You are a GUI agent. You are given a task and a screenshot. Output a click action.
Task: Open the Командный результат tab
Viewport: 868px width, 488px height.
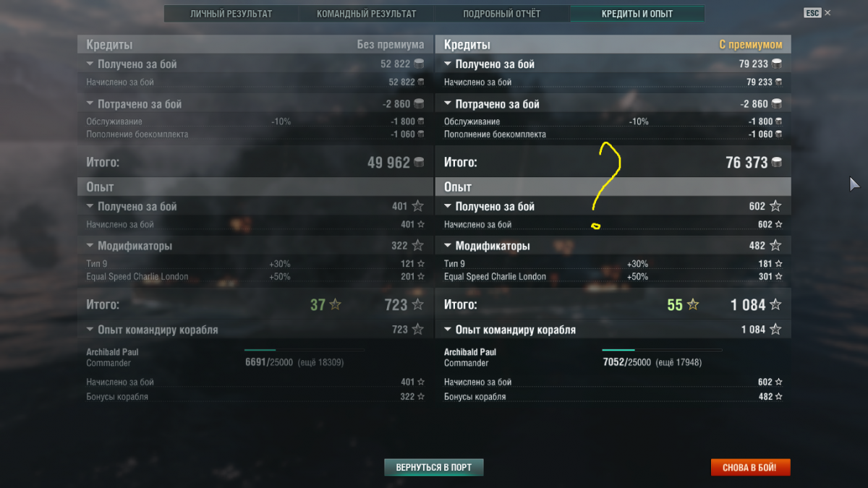tap(367, 14)
